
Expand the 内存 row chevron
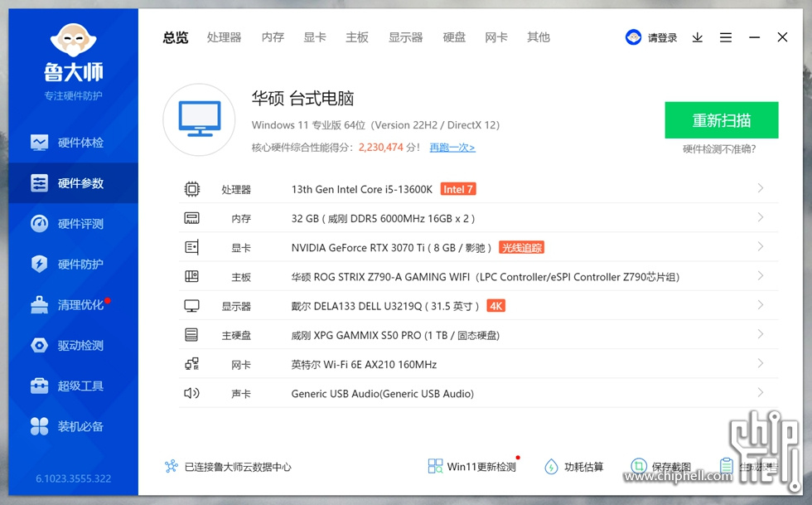tap(761, 217)
